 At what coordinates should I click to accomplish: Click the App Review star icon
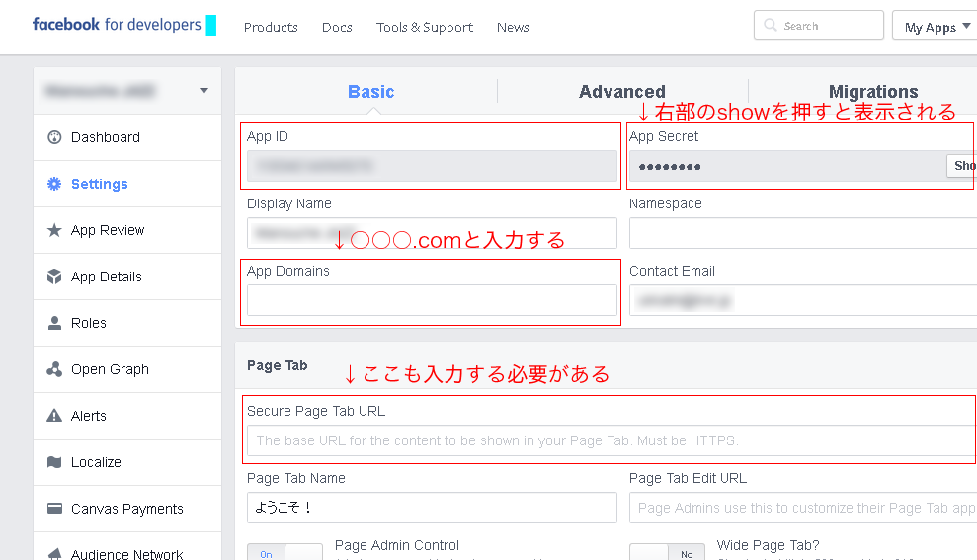point(55,230)
